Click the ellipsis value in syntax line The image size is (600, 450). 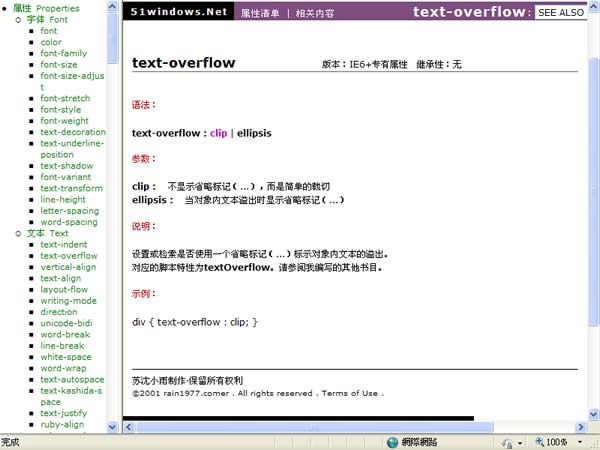pos(254,133)
